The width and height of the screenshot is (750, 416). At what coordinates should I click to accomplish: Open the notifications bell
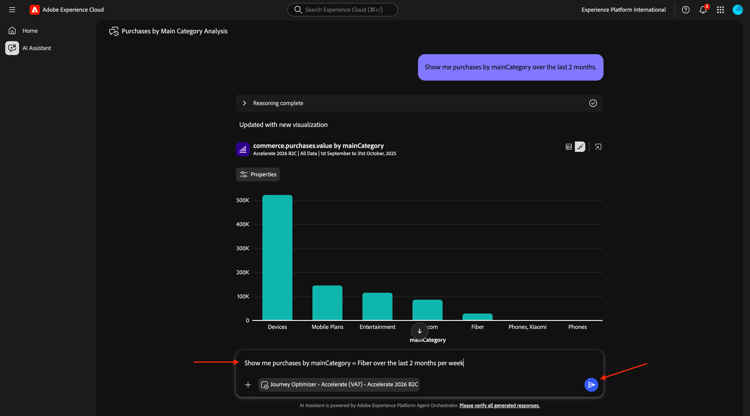[703, 10]
